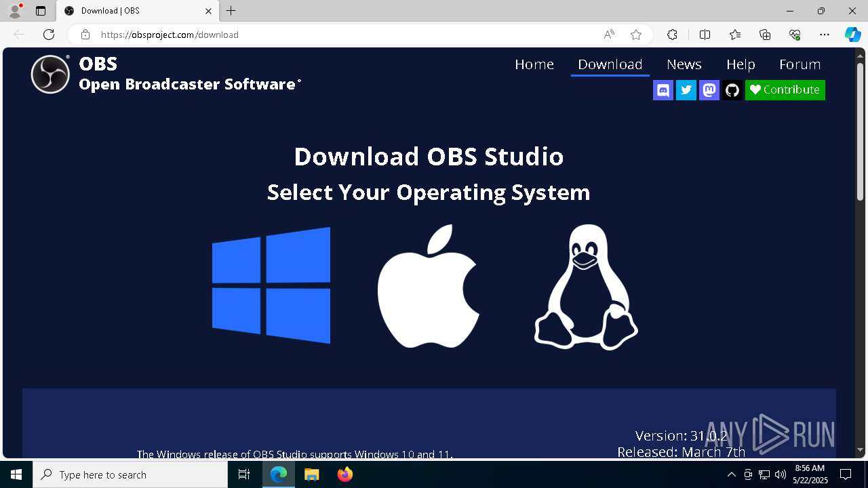Viewport: 868px width, 488px height.
Task: Open Edge Settings and more menu
Action: coord(825,35)
